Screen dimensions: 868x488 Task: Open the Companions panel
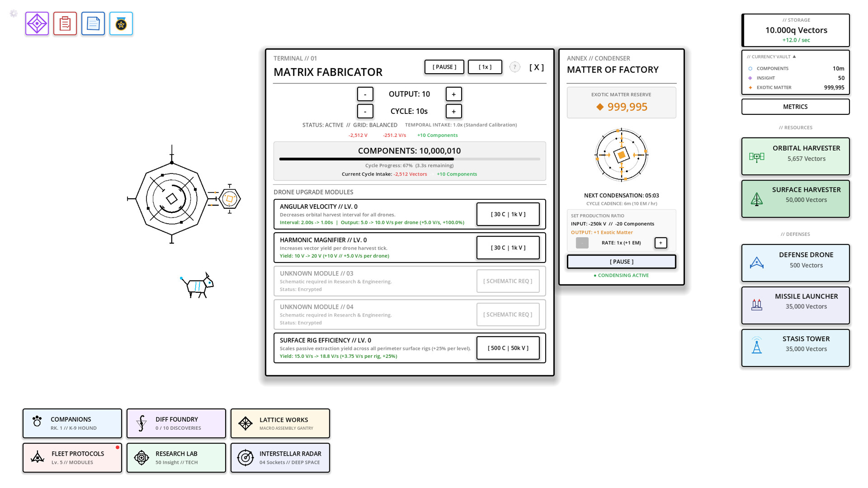72,423
